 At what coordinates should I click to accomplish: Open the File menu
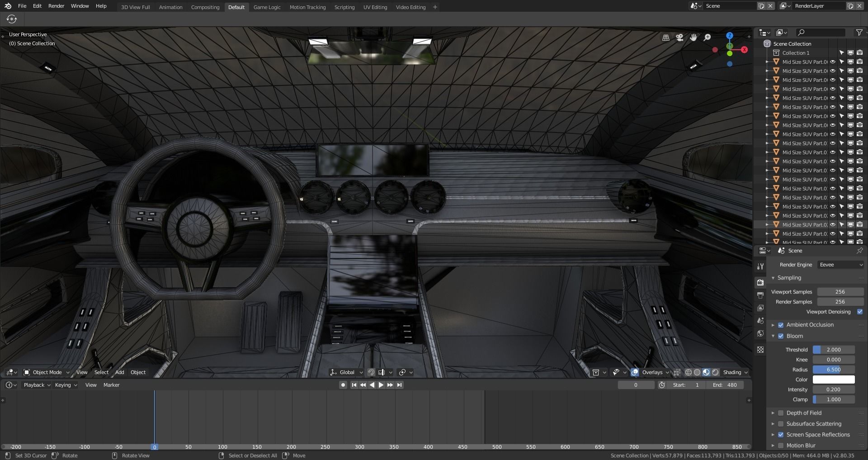[x=22, y=6]
